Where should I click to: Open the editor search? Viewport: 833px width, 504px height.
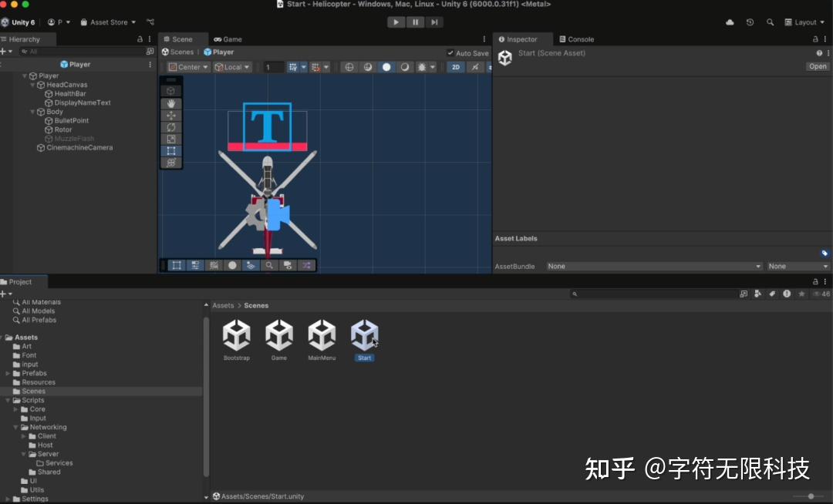[770, 22]
